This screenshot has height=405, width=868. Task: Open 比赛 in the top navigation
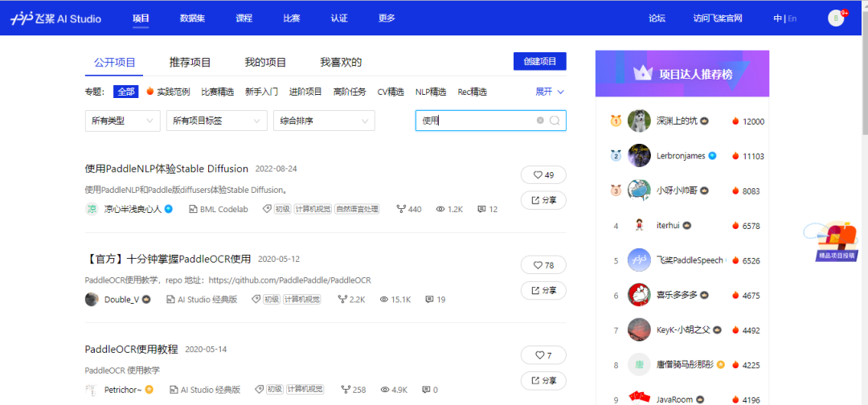292,18
